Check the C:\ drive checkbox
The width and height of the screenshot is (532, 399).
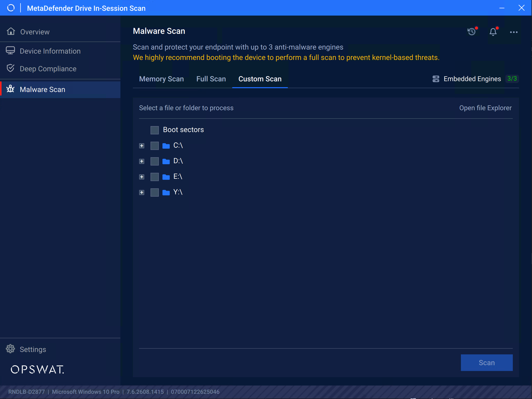(155, 146)
